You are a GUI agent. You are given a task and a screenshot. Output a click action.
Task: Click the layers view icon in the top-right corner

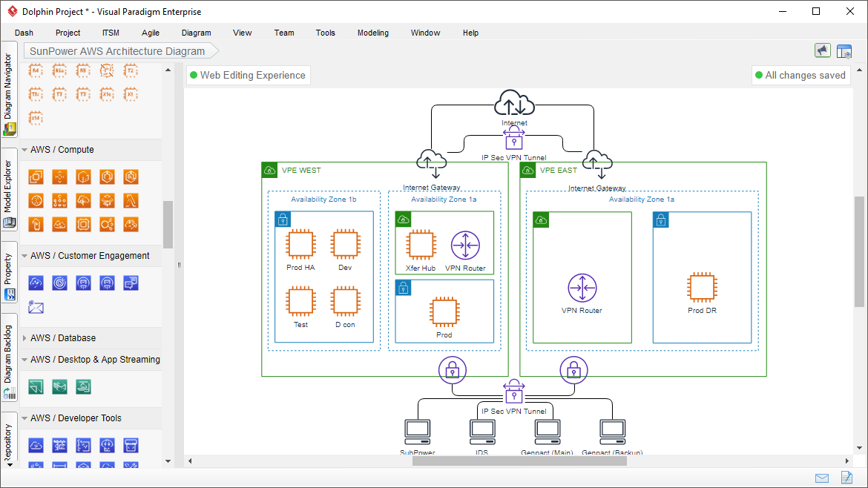tap(844, 50)
